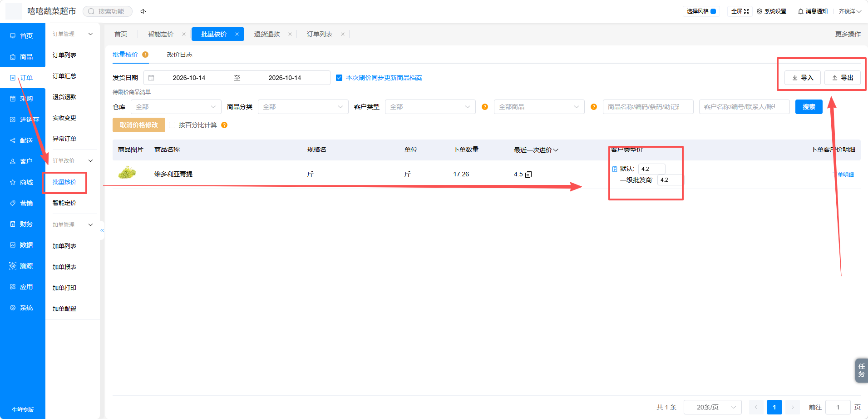Uncheck 本次刷价同步更新商品档案 checkbox
This screenshot has height=419, width=868.
[x=339, y=78]
